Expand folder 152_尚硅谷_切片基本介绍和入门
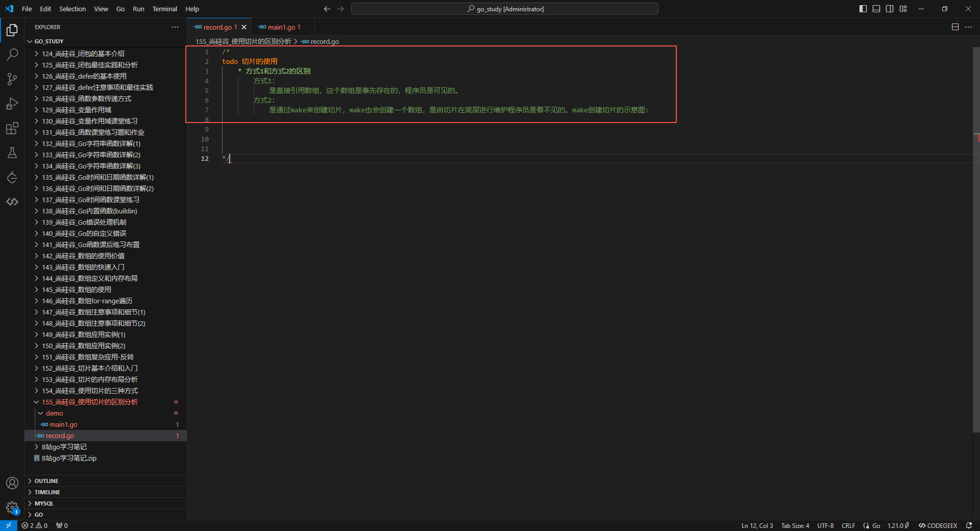This screenshot has width=980, height=531. coord(106,368)
